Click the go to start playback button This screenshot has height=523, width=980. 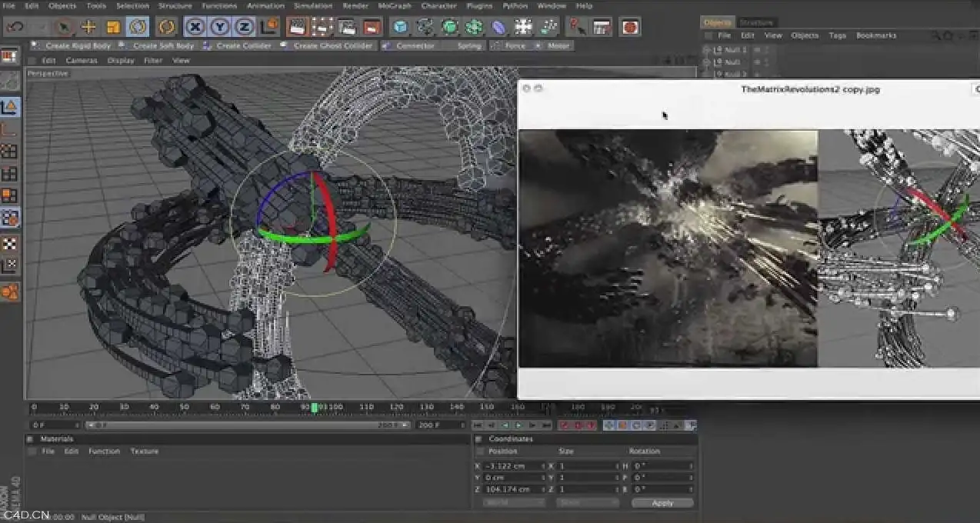coord(478,425)
